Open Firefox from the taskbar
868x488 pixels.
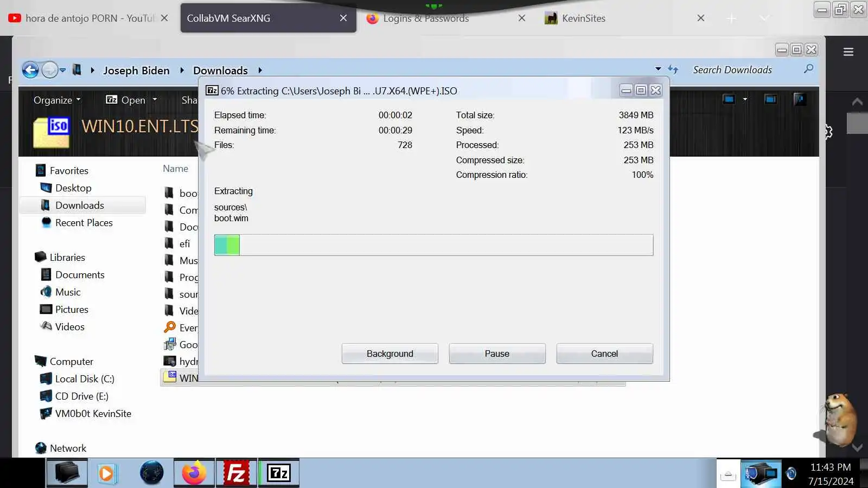tap(194, 473)
